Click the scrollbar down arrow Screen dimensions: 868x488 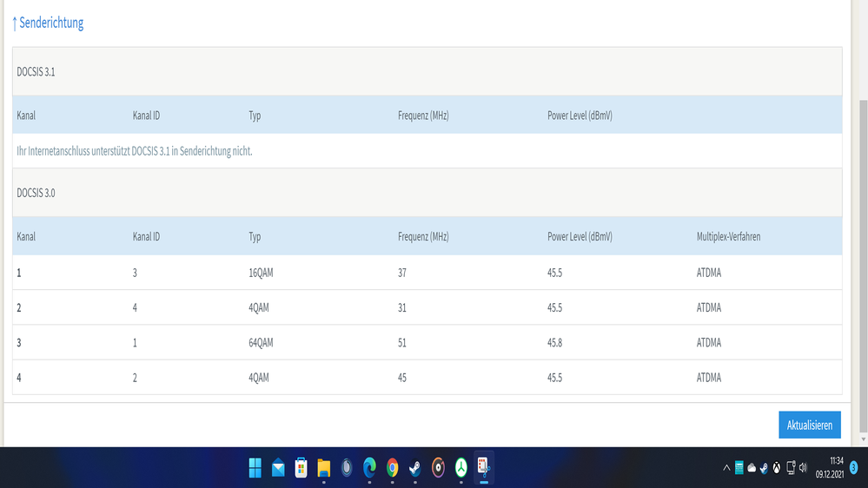[863, 439]
